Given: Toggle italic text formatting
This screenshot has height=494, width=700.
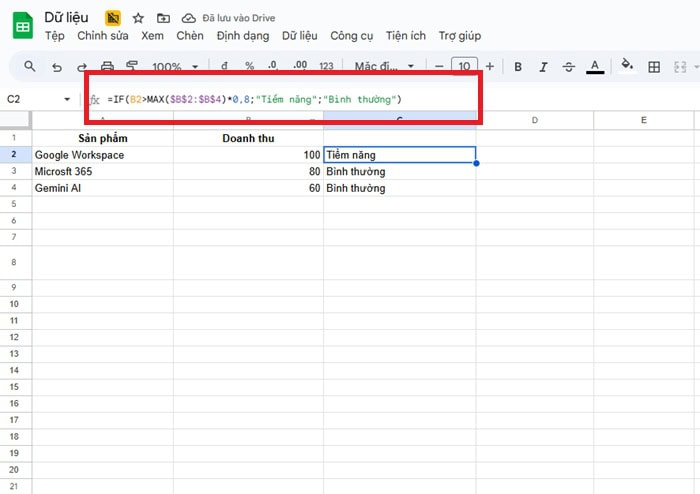Looking at the screenshot, I should [543, 67].
